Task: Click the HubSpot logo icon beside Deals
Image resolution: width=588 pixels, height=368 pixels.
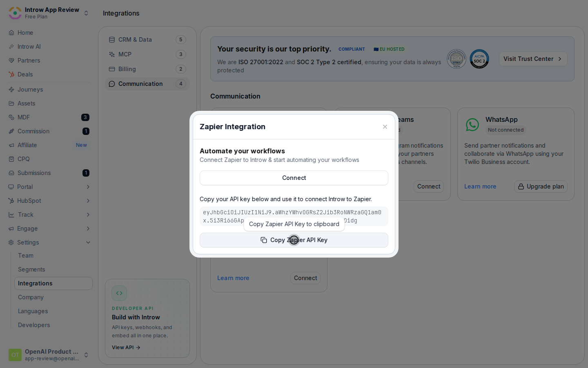Action: pos(11,74)
